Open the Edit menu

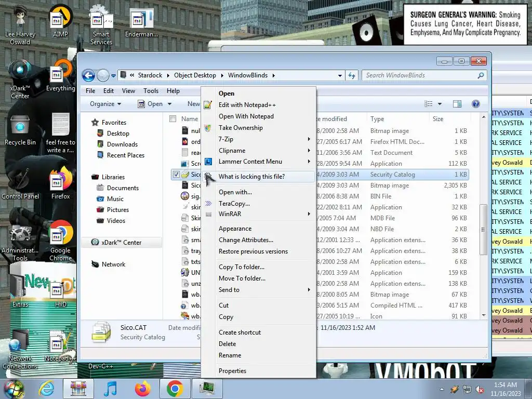point(109,91)
